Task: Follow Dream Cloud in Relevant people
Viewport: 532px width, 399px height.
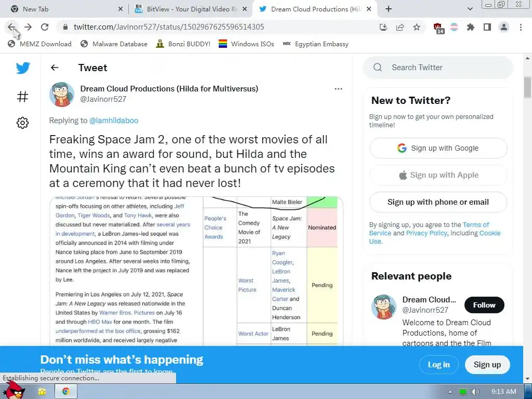Action: [x=484, y=305]
